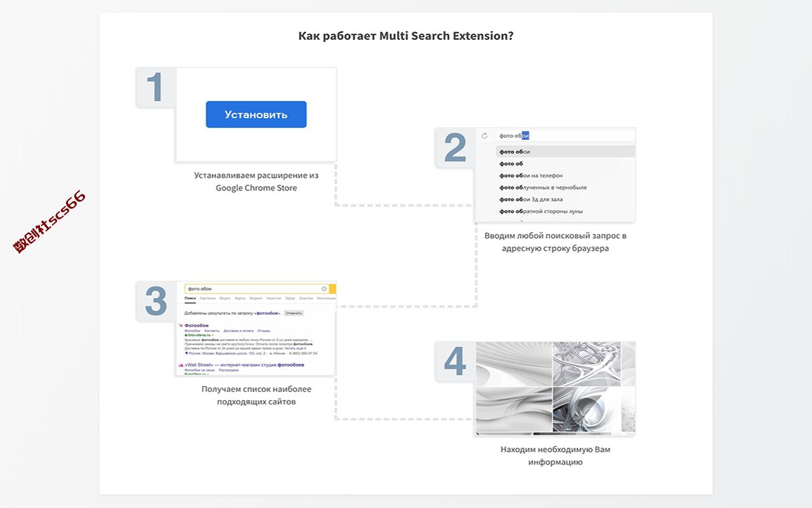Click the yellow search button in Yandex results
The height and width of the screenshot is (508, 812).
332,289
